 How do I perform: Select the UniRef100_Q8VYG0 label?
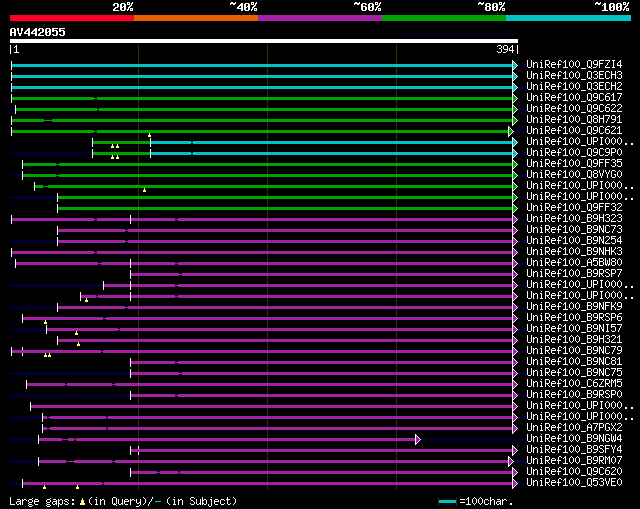[574, 174]
